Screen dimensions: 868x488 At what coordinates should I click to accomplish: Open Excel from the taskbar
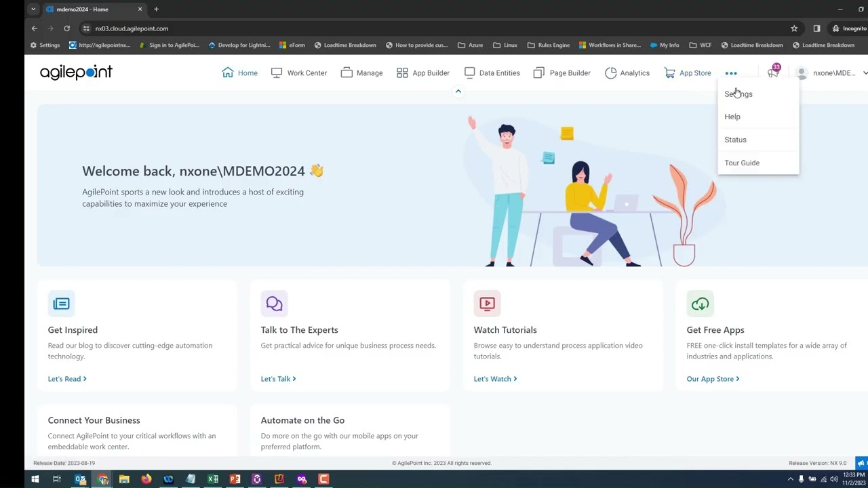(x=213, y=479)
